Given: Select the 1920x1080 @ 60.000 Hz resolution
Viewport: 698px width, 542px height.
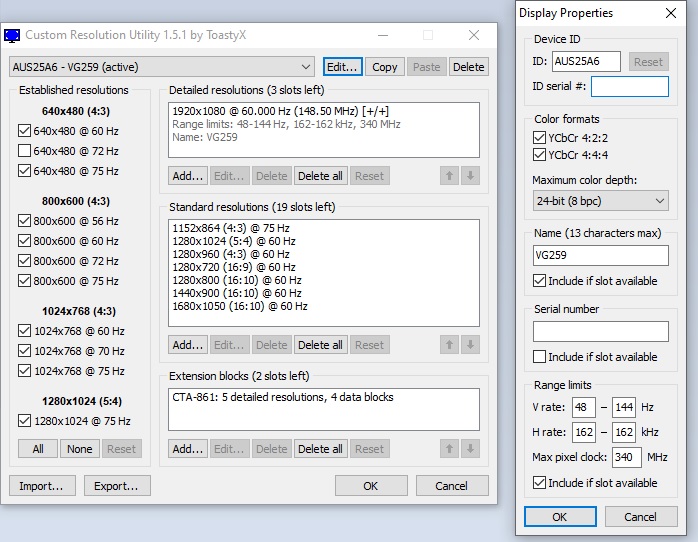Looking at the screenshot, I should point(280,111).
